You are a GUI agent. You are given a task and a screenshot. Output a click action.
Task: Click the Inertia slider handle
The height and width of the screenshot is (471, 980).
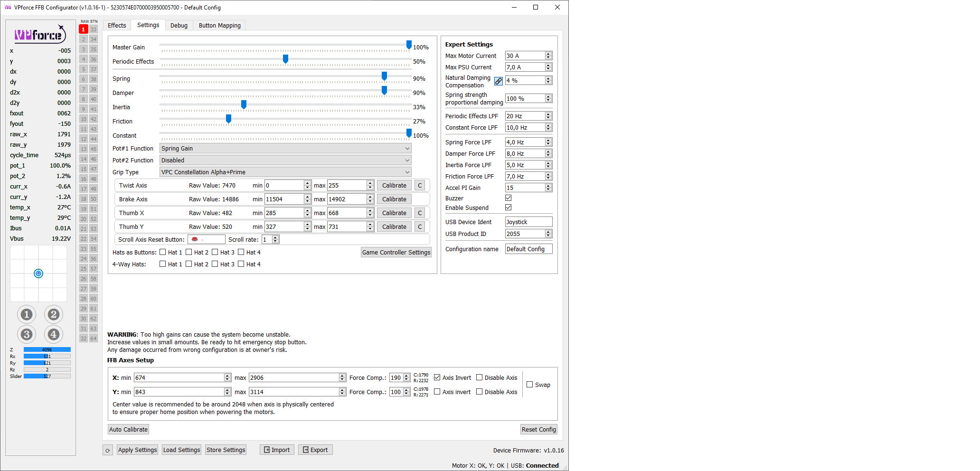coord(244,104)
